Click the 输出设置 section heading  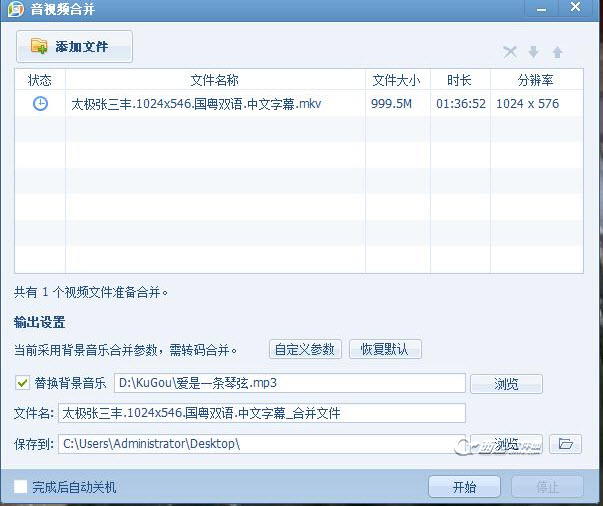click(39, 322)
